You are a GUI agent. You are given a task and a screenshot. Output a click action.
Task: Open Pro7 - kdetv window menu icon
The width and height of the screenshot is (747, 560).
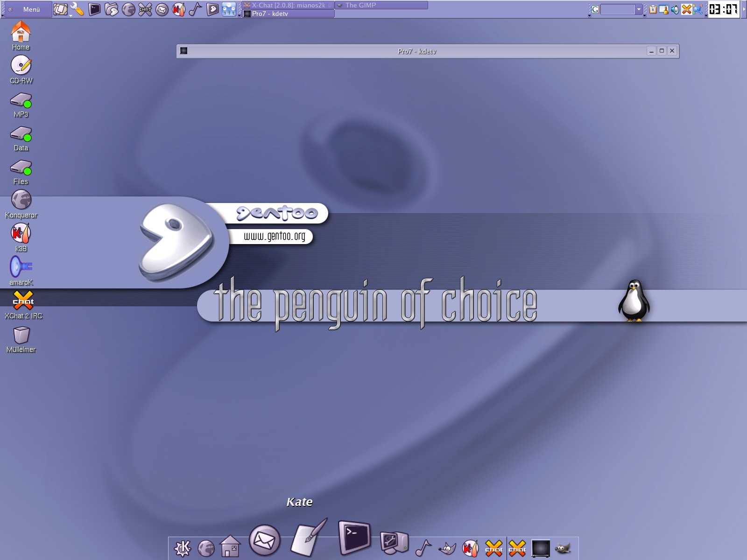tap(184, 51)
